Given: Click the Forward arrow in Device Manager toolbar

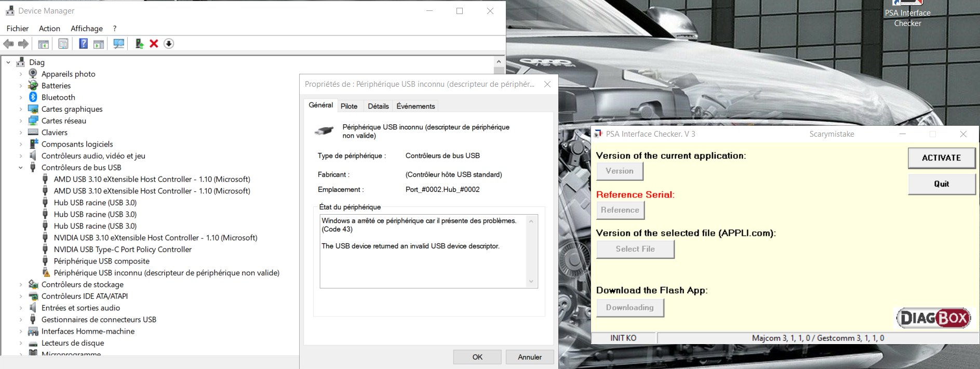Looking at the screenshot, I should (23, 44).
